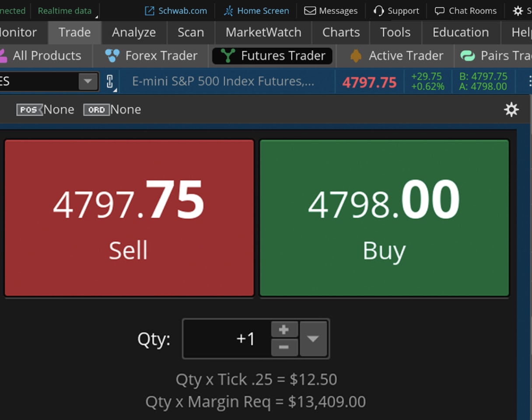Open the Charts menu tab
The image size is (532, 420).
coord(341,32)
